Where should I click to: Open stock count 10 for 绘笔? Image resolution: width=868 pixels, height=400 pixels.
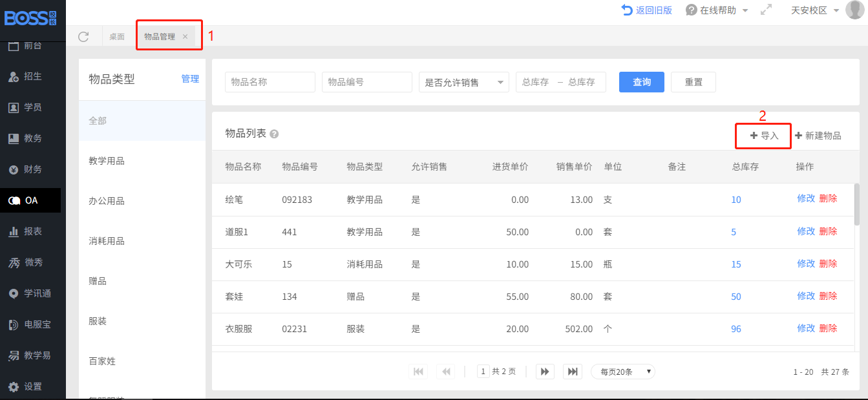coord(736,200)
